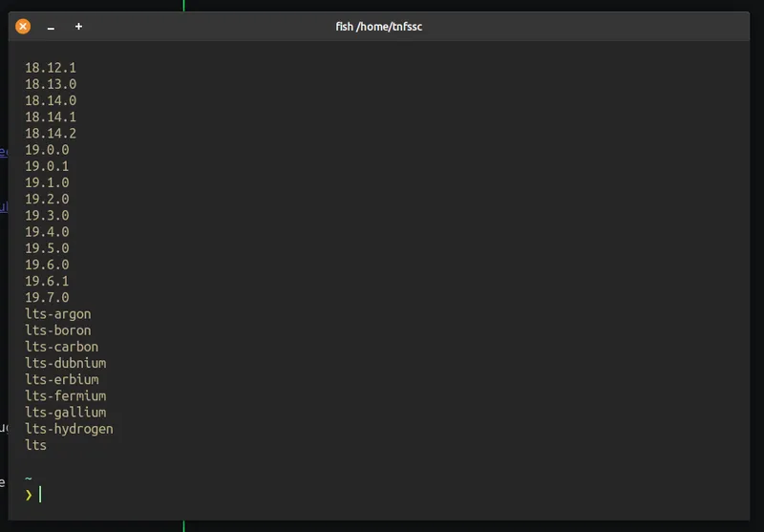Click the lts-boron line
This screenshot has width=764, height=532.
pyautogui.click(x=58, y=330)
